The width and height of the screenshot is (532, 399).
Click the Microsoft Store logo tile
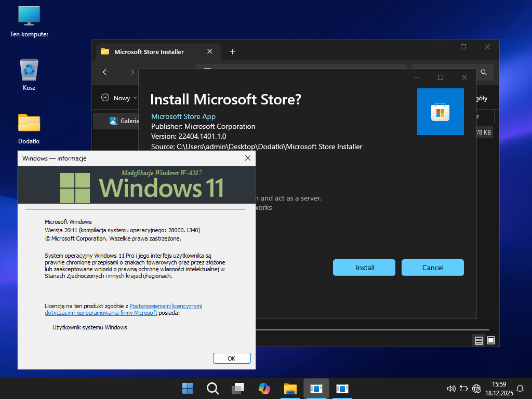440,112
